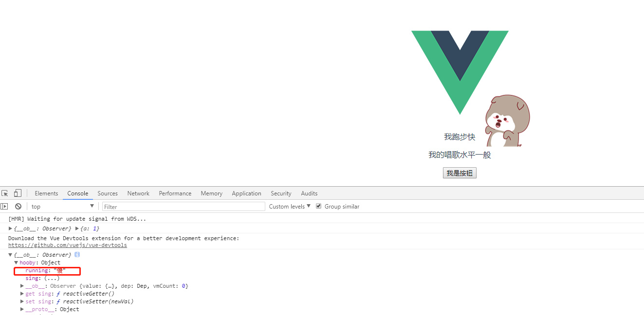Switch to the Memory tab

tap(212, 193)
